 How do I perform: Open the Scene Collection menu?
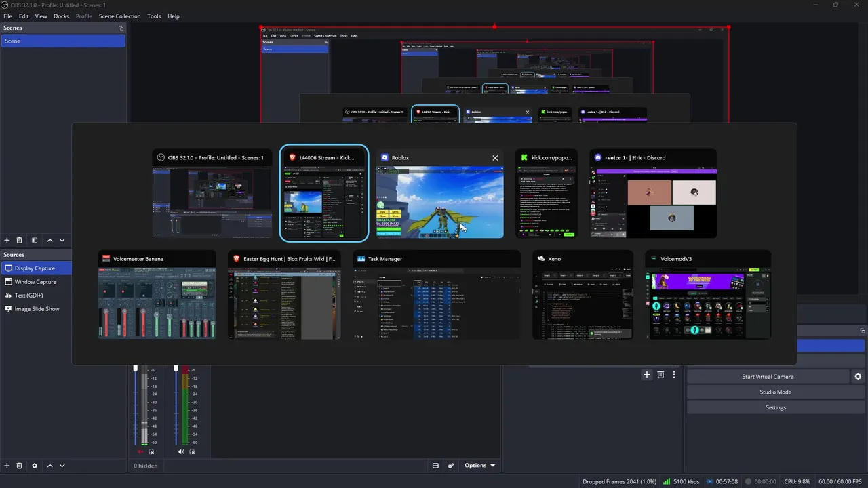coord(120,16)
